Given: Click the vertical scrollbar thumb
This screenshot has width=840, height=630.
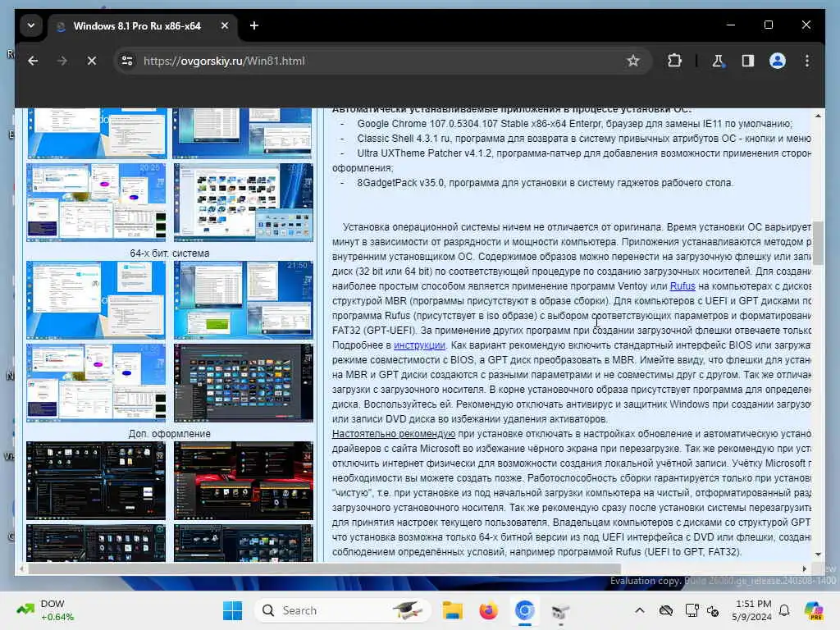Looking at the screenshot, I should [x=818, y=243].
